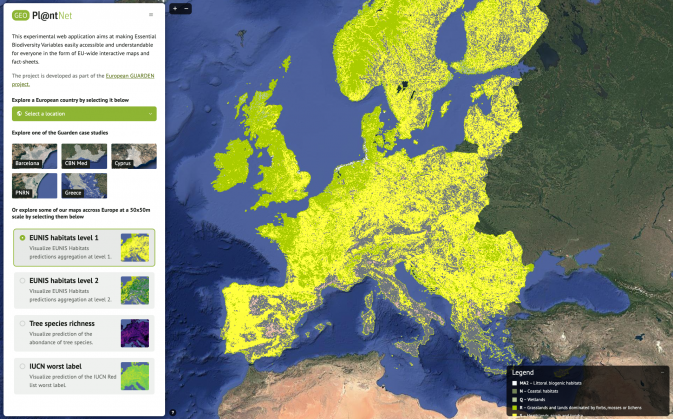
Task: Click the globe icon in location selector
Action: coord(19,114)
